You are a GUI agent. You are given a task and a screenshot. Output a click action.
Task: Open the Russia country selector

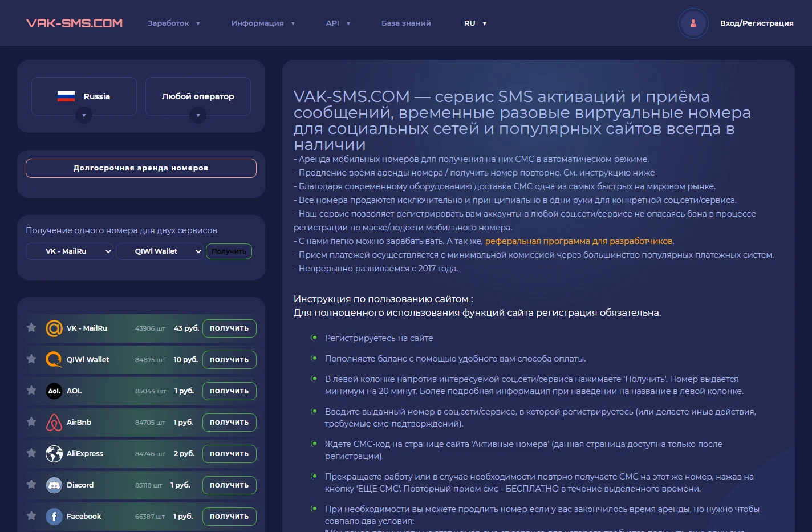point(84,96)
